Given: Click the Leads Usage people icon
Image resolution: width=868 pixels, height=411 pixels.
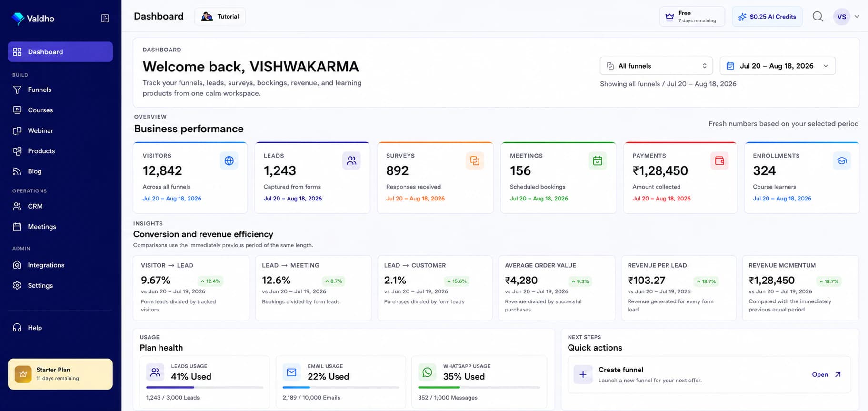Looking at the screenshot, I should tap(155, 372).
